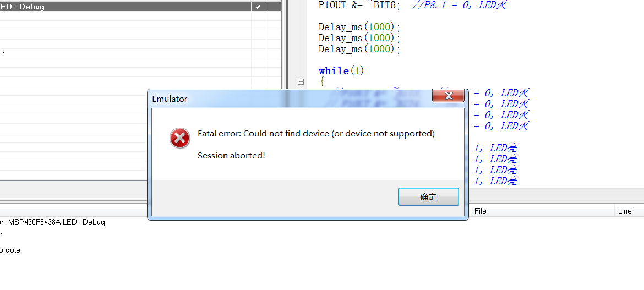Select the MSP430F5438A-LED - Debug build message
This screenshot has height=290, width=644.
click(x=52, y=222)
